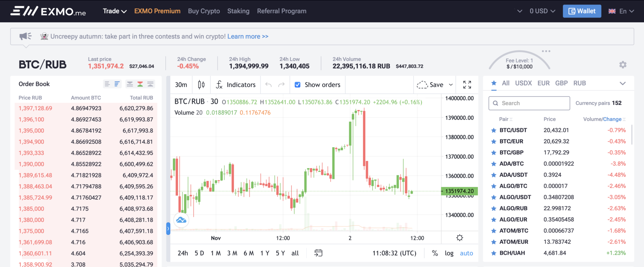Open the Trade dropdown menu
Screen dimensions: 644x267
[x=115, y=11]
